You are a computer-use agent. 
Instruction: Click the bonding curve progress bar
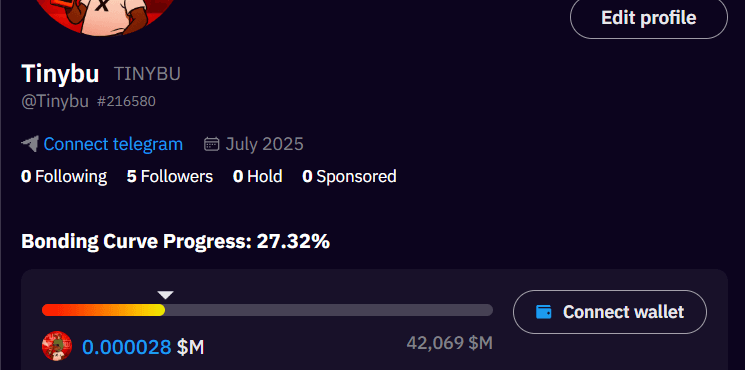(267, 310)
